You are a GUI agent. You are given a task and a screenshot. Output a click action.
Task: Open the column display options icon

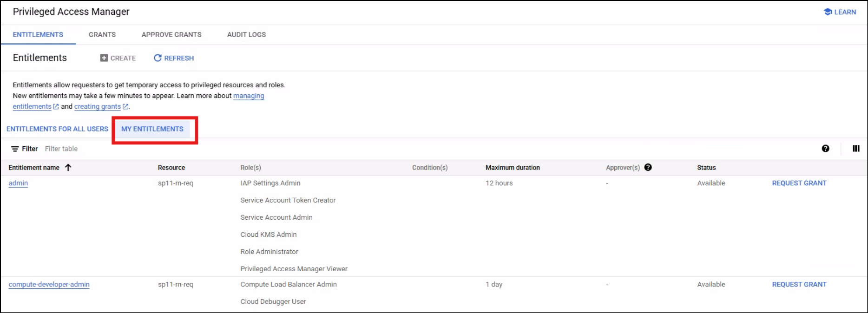tap(856, 149)
